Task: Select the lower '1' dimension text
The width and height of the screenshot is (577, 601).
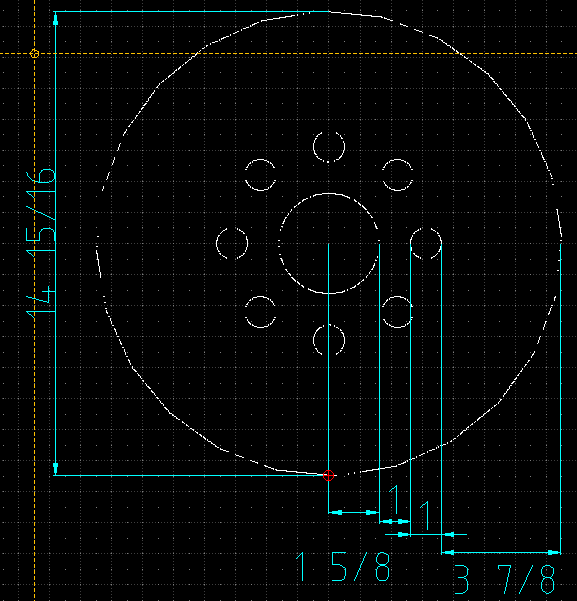Action: pyautogui.click(x=425, y=516)
